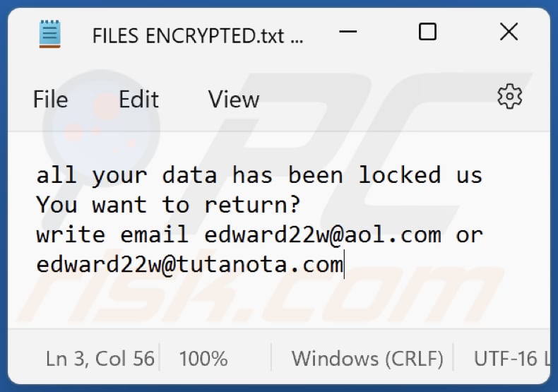Place cursor on edward22w@aol.com email text

pos(323,234)
